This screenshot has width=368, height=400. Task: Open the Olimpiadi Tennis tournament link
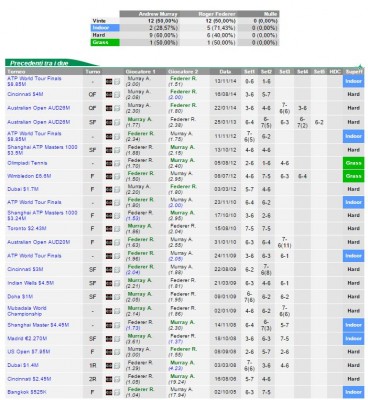(27, 163)
